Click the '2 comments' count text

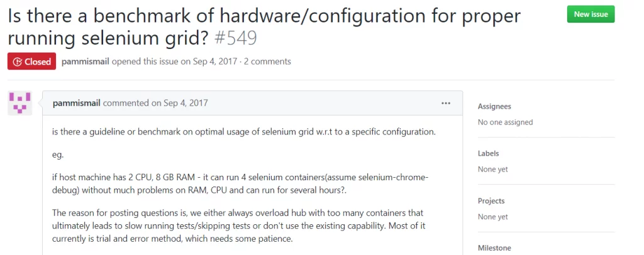click(x=267, y=62)
